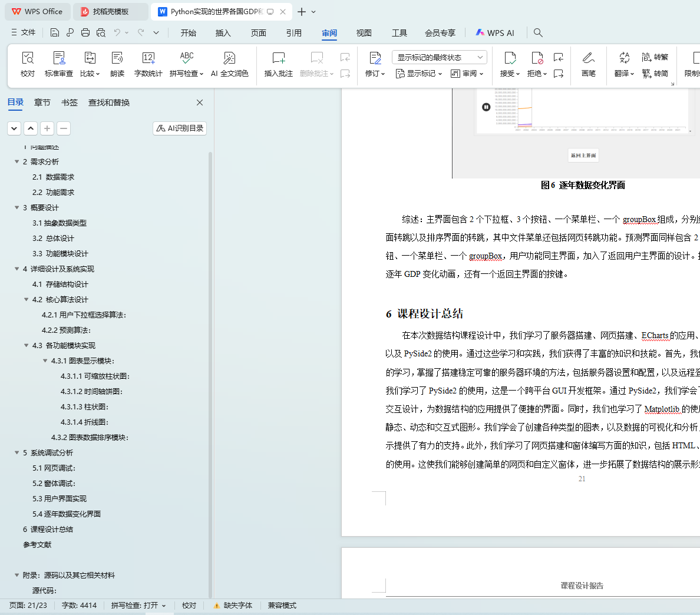Viewport: 700px width, 615px height.
Task: Open 字数统计 word count
Action: 148,64
